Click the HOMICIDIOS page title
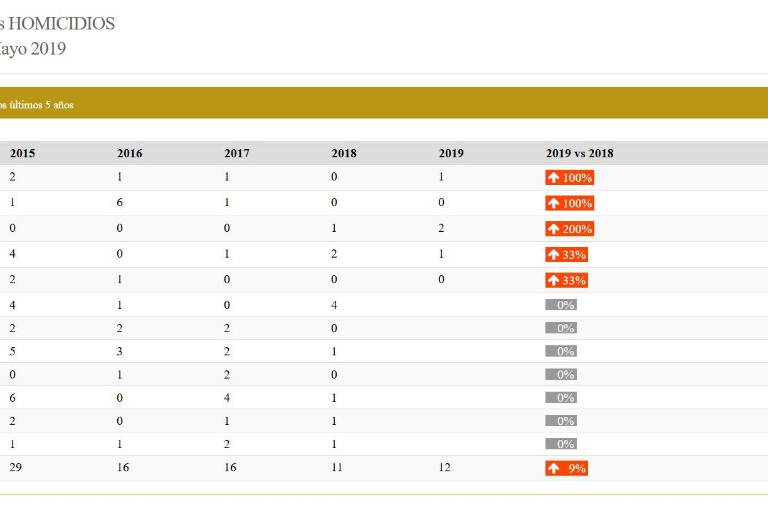The image size is (768, 512). pos(58,23)
